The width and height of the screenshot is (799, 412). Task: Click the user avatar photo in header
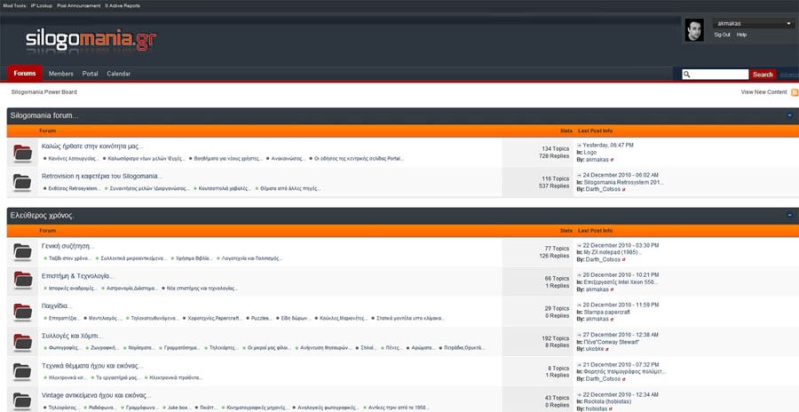click(x=694, y=30)
